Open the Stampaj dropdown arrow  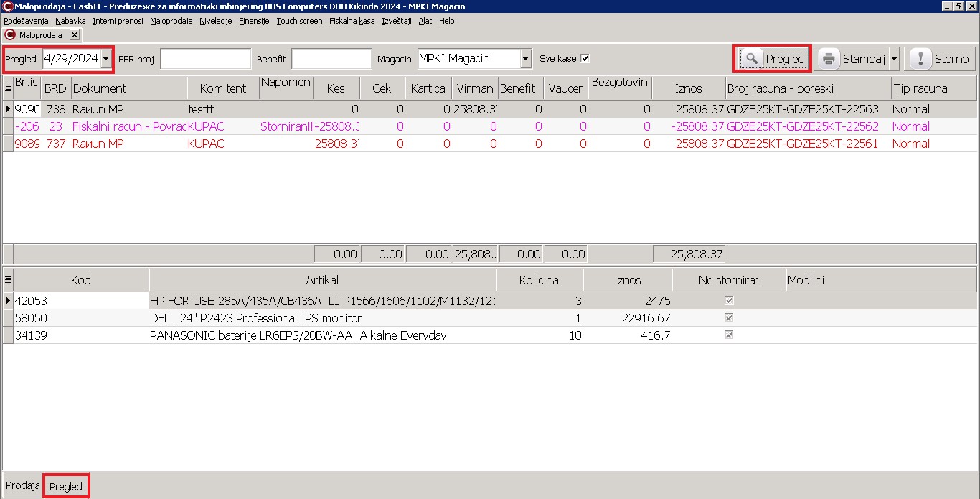(x=894, y=59)
